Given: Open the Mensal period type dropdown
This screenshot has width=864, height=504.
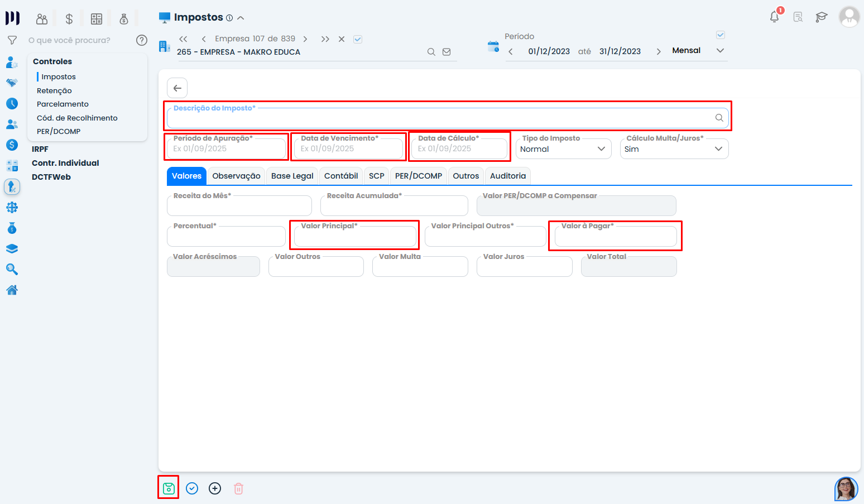Looking at the screenshot, I should 698,51.
